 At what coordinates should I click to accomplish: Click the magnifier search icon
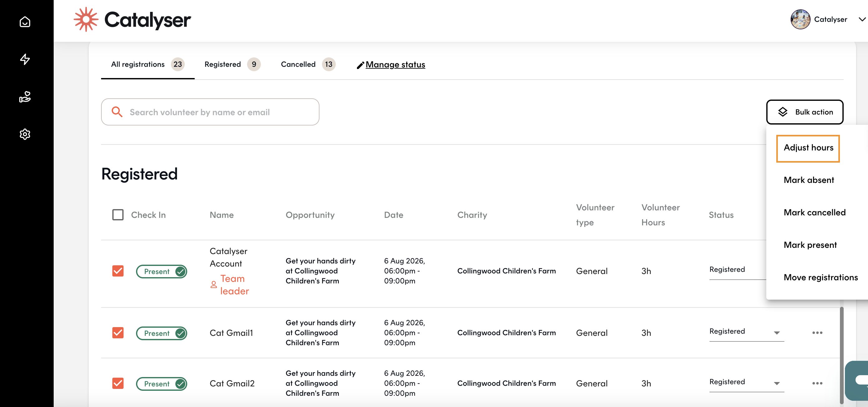tap(117, 112)
